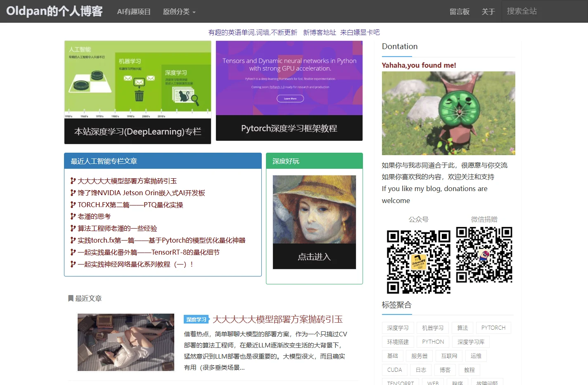Open article TORCH.FX第二篇——PTQ量化实操
Screen dimensions: 588x385
[130, 205]
